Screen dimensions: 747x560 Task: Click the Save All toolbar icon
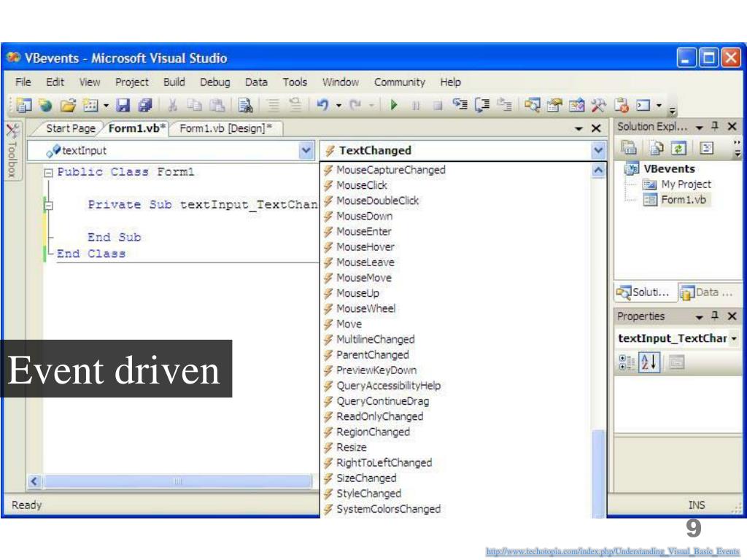click(x=145, y=105)
